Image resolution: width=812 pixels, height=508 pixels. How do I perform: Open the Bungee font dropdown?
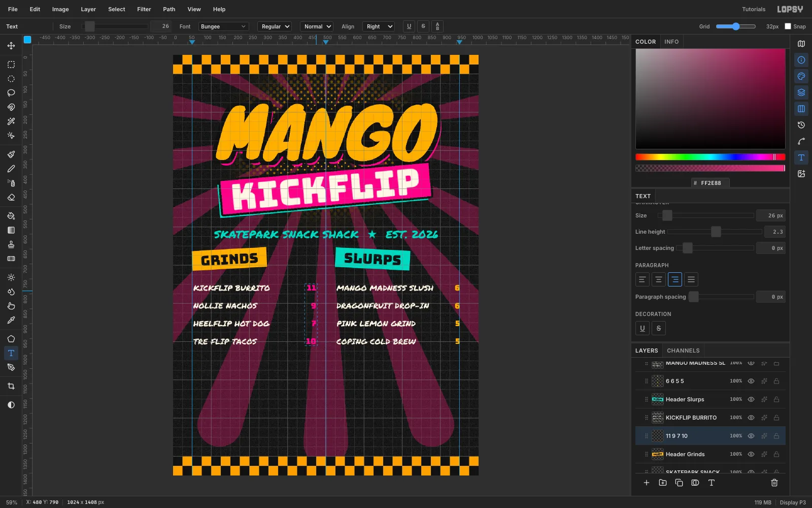[223, 26]
